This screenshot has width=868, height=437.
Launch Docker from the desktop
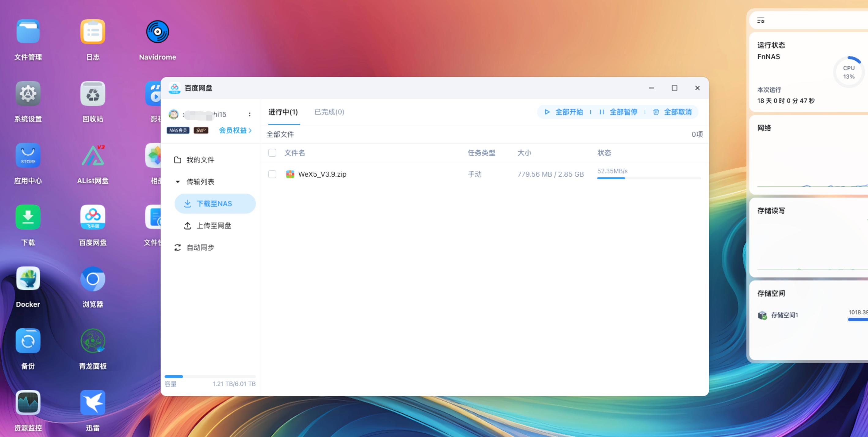pos(28,279)
